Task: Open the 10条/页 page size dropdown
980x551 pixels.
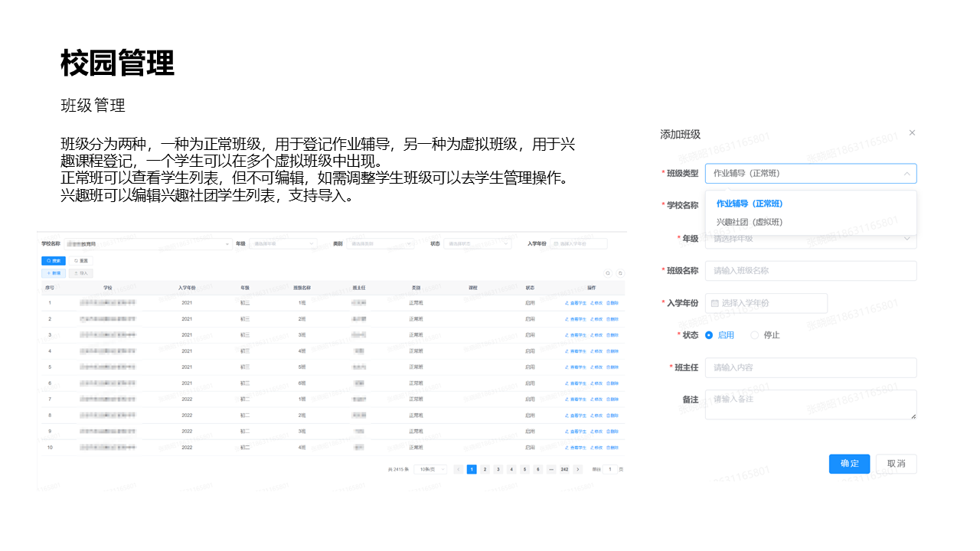Action: [430, 469]
